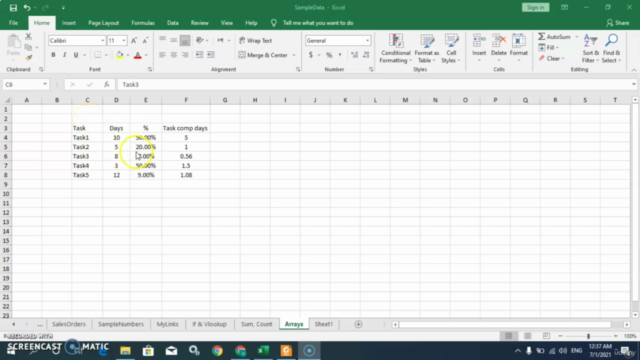The image size is (640, 360).
Task: Toggle Wrap Text
Action: click(256, 40)
